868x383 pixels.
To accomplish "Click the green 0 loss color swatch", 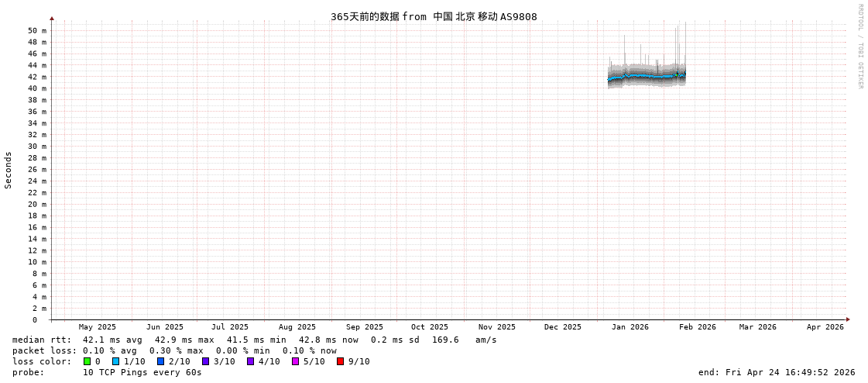I will 87,361.
